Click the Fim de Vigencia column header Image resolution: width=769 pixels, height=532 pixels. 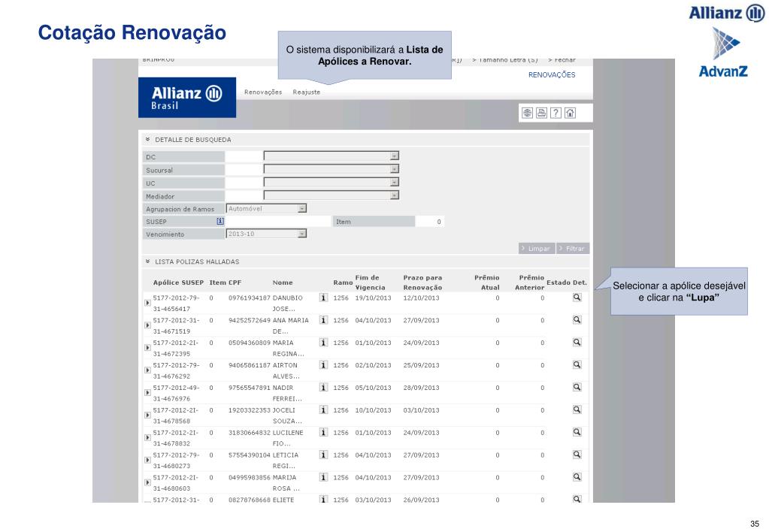(x=371, y=283)
